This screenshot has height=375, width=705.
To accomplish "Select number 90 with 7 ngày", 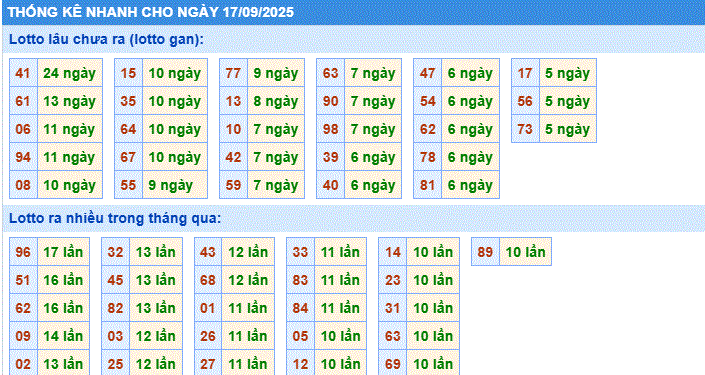I will (331, 101).
